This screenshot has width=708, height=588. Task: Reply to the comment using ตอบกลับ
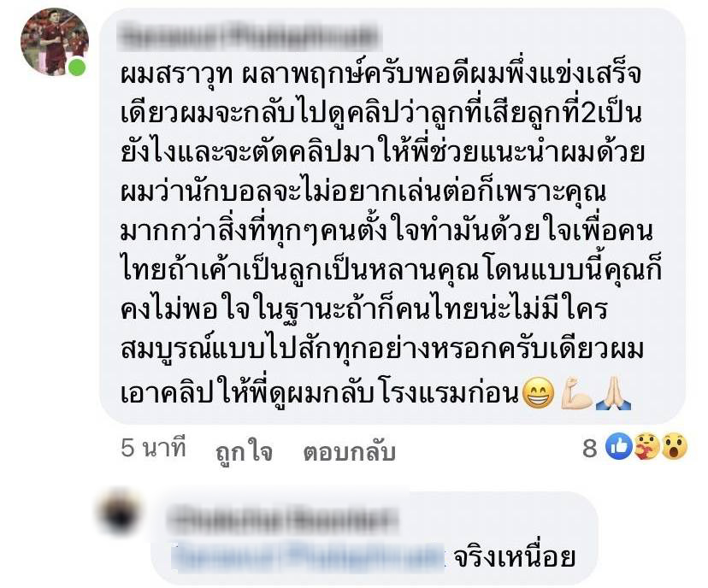pos(350,450)
